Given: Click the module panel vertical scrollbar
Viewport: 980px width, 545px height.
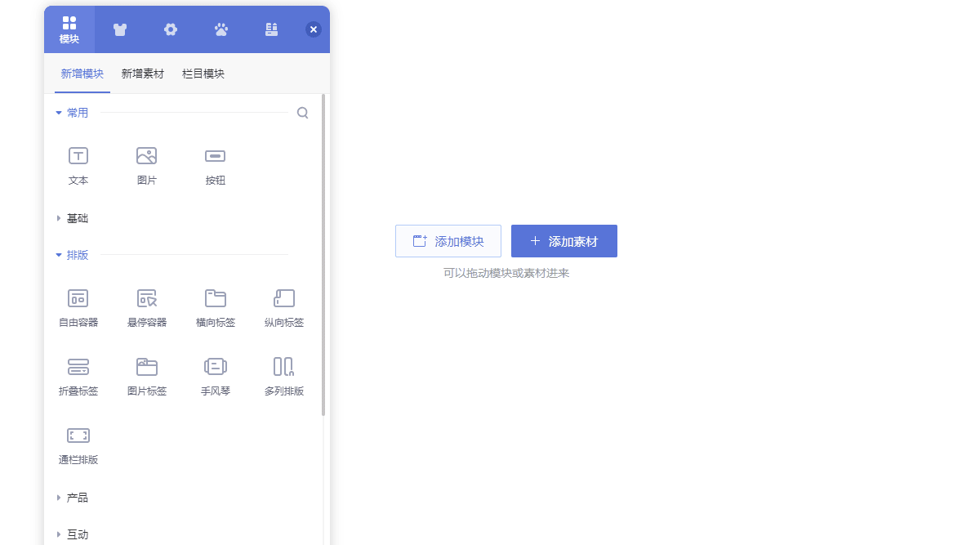Looking at the screenshot, I should (x=323, y=255).
